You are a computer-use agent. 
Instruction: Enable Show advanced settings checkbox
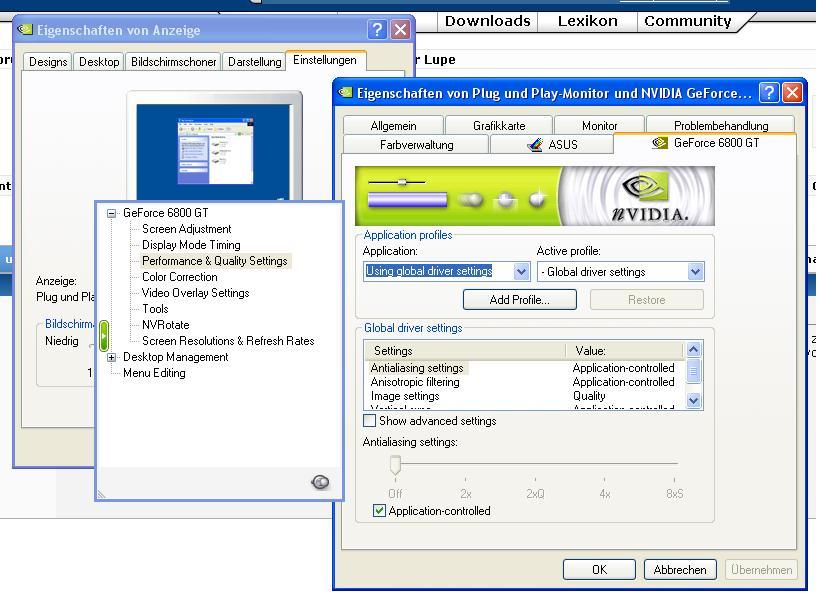369,421
